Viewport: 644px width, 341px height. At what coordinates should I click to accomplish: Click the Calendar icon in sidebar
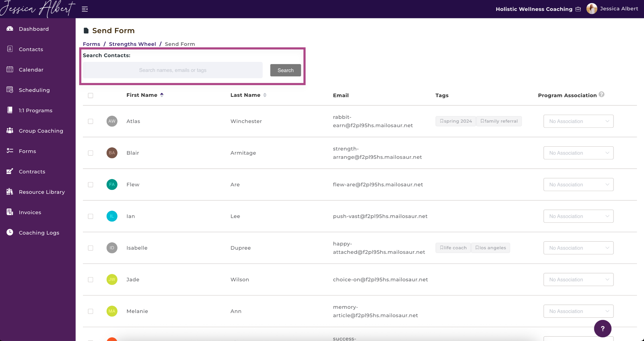[x=10, y=69]
